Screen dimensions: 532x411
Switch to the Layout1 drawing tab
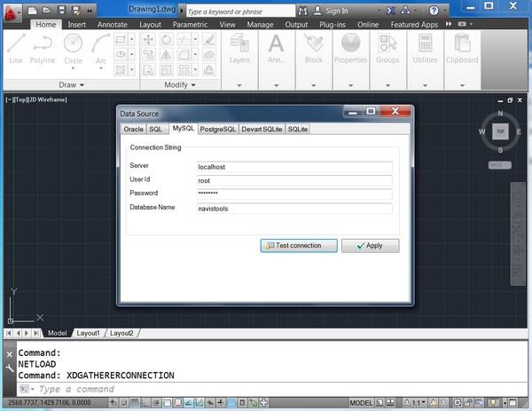point(87,333)
